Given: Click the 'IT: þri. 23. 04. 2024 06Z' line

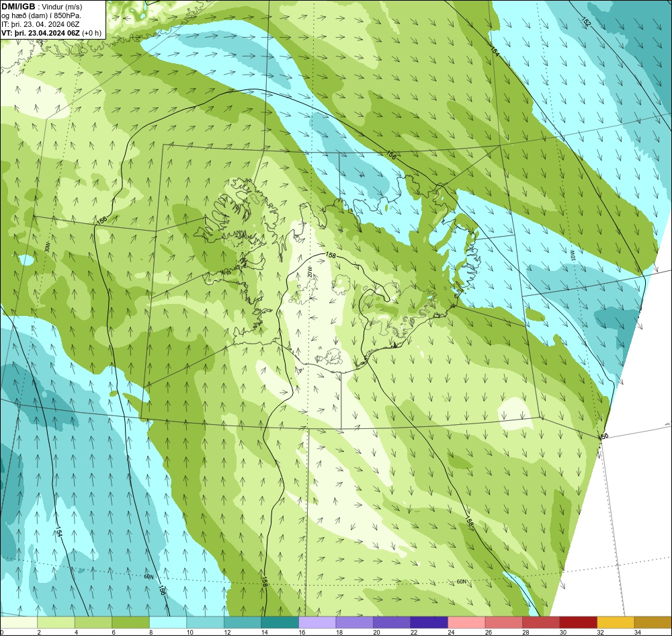Looking at the screenshot, I should [40, 24].
